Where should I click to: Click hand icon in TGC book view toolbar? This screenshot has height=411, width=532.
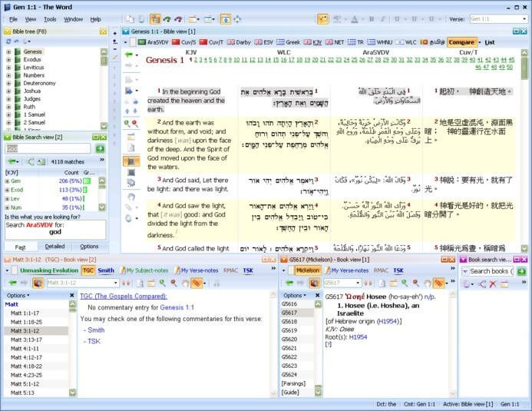pyautogui.click(x=185, y=283)
